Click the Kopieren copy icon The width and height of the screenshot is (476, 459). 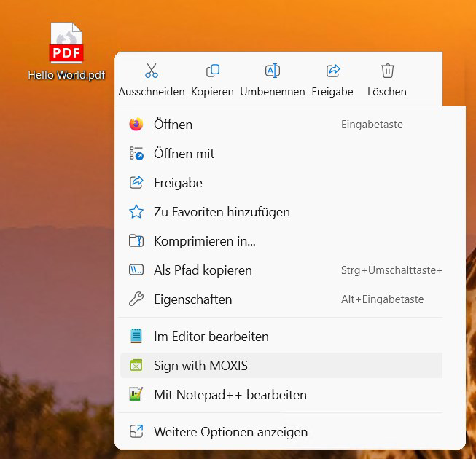[x=213, y=71]
